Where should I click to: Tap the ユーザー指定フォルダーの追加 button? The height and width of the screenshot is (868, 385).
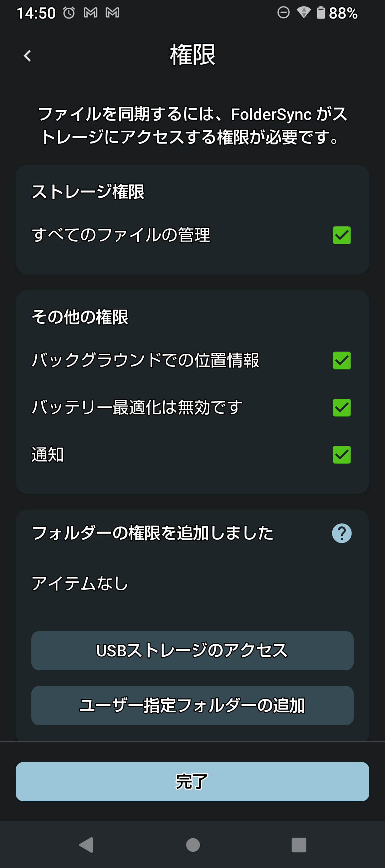coord(192,705)
